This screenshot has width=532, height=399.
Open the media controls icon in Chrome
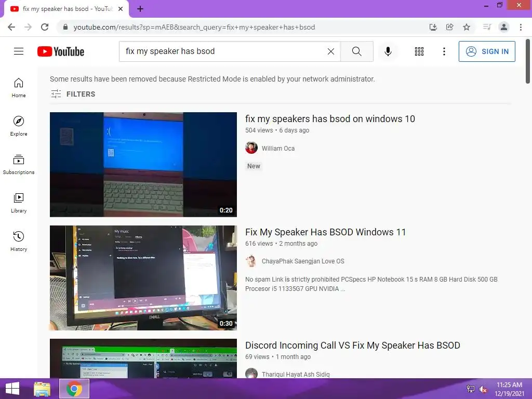pos(487,27)
